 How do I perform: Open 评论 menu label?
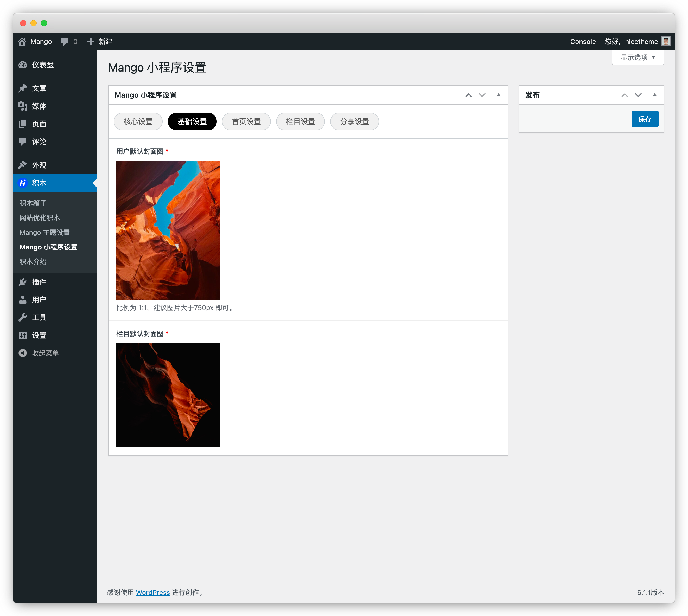click(39, 142)
